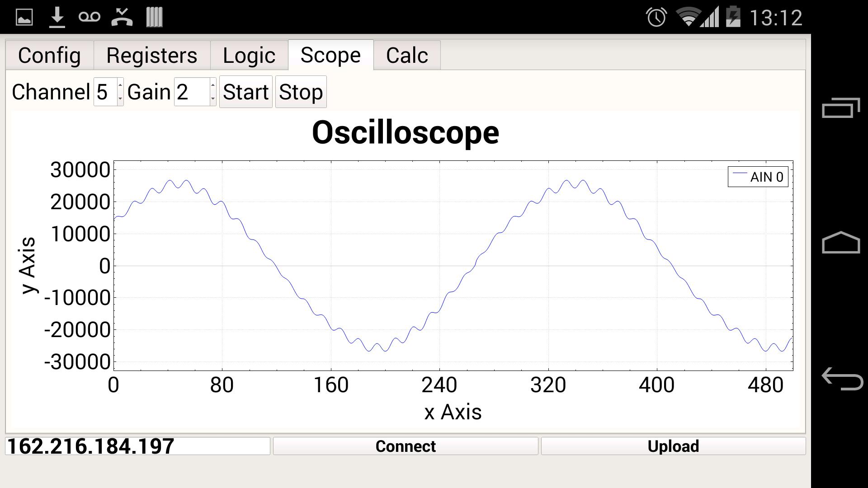
Task: Click the IP address input field
Action: click(x=137, y=446)
